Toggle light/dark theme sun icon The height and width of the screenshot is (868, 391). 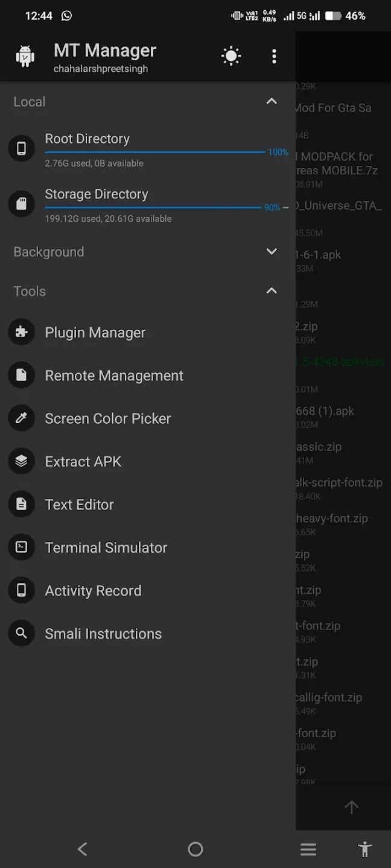[231, 56]
